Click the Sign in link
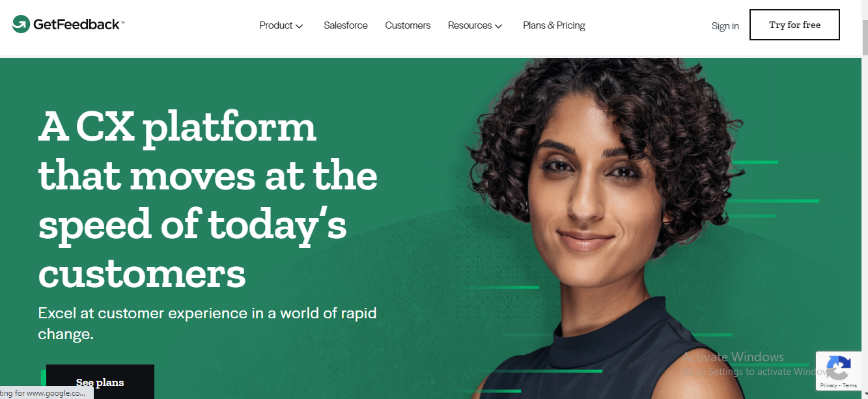 pyautogui.click(x=725, y=26)
